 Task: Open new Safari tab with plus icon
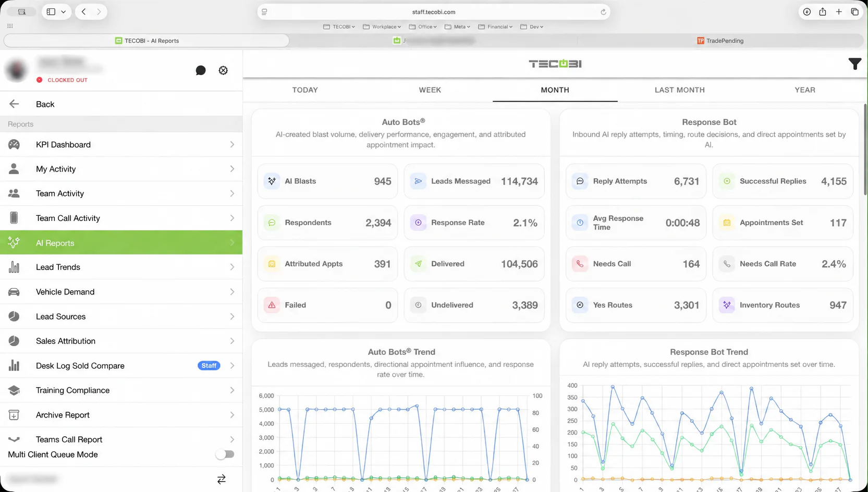(x=839, y=11)
